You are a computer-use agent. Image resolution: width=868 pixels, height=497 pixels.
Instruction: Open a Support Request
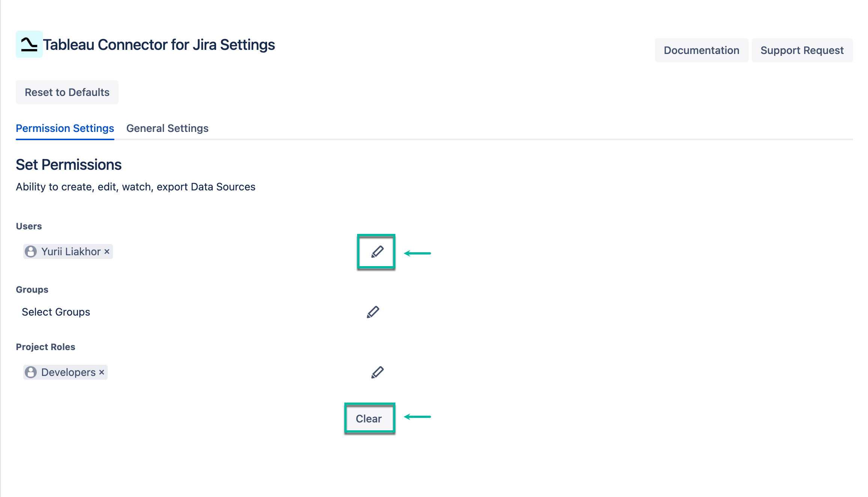(802, 50)
